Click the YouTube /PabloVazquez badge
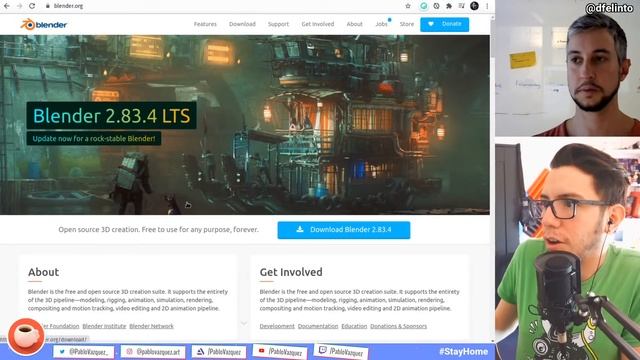 (x=280, y=351)
